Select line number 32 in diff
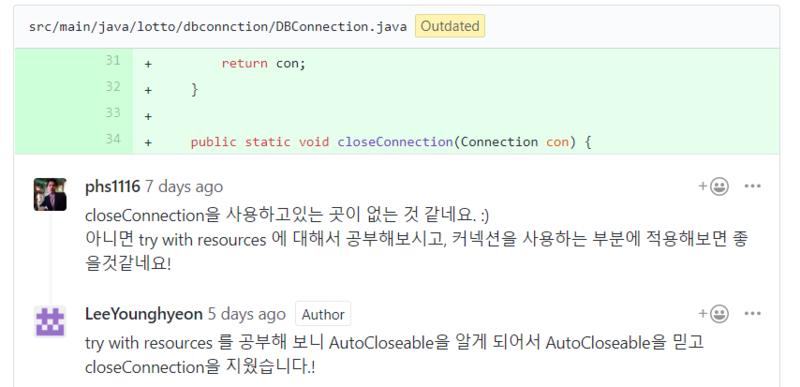The image size is (800, 387). coord(113,87)
